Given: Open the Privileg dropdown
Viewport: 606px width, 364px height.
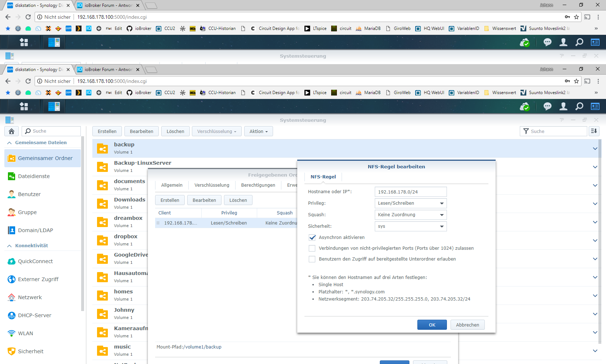Looking at the screenshot, I should [x=410, y=203].
